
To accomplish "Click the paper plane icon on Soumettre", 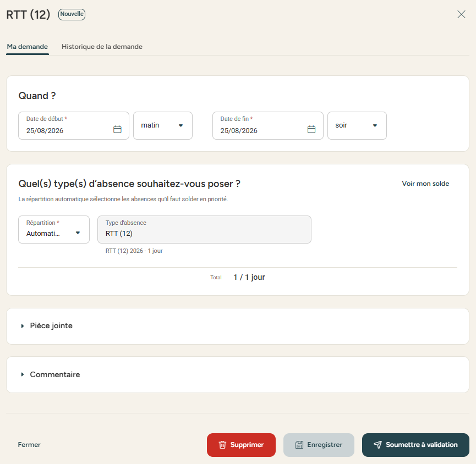I will pyautogui.click(x=377, y=445).
